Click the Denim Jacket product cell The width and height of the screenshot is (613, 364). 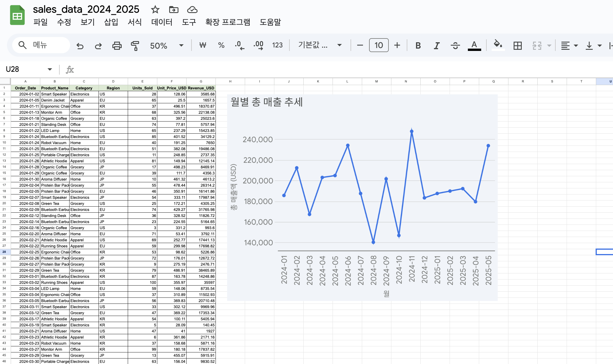[x=55, y=100]
